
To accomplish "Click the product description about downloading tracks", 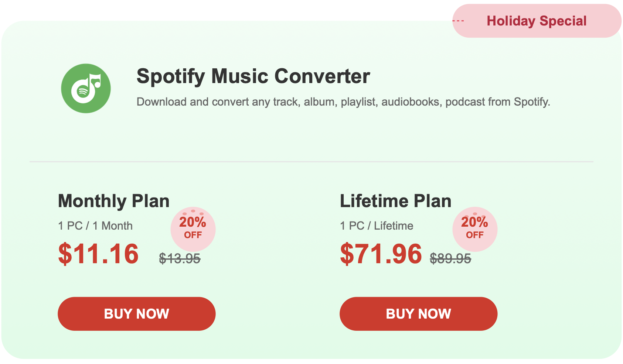I will click(x=343, y=102).
